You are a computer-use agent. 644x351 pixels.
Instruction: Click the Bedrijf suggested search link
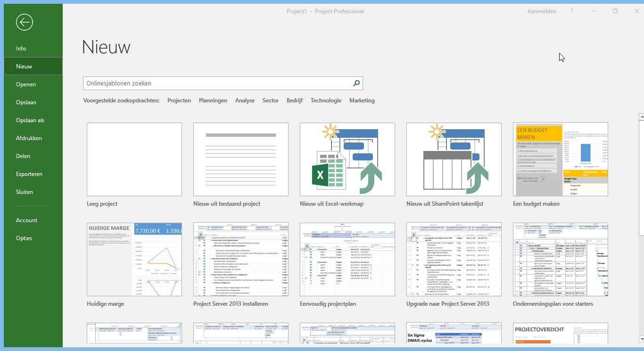[295, 100]
